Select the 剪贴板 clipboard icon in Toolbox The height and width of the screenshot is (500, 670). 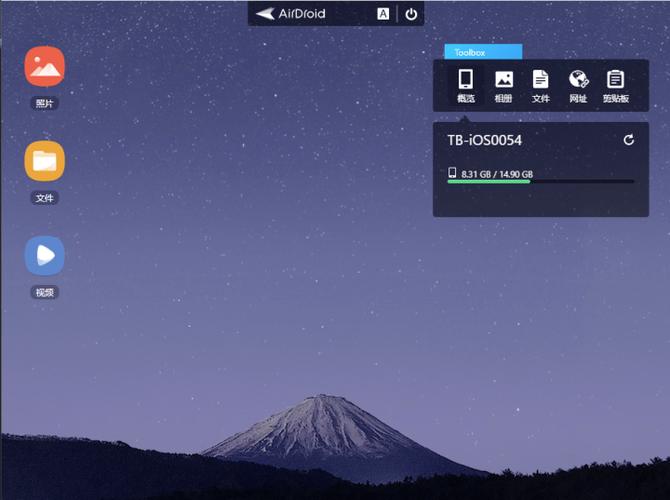pyautogui.click(x=615, y=86)
